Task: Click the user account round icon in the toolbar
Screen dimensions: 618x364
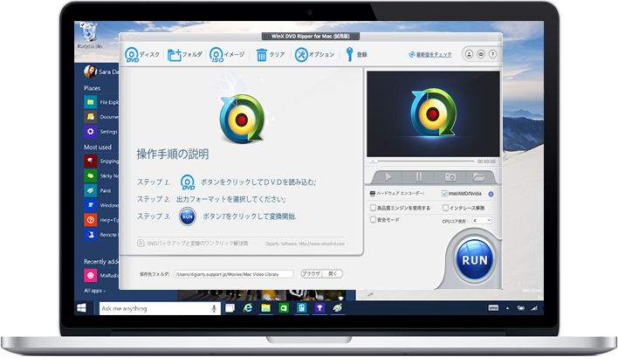Action: [469, 54]
